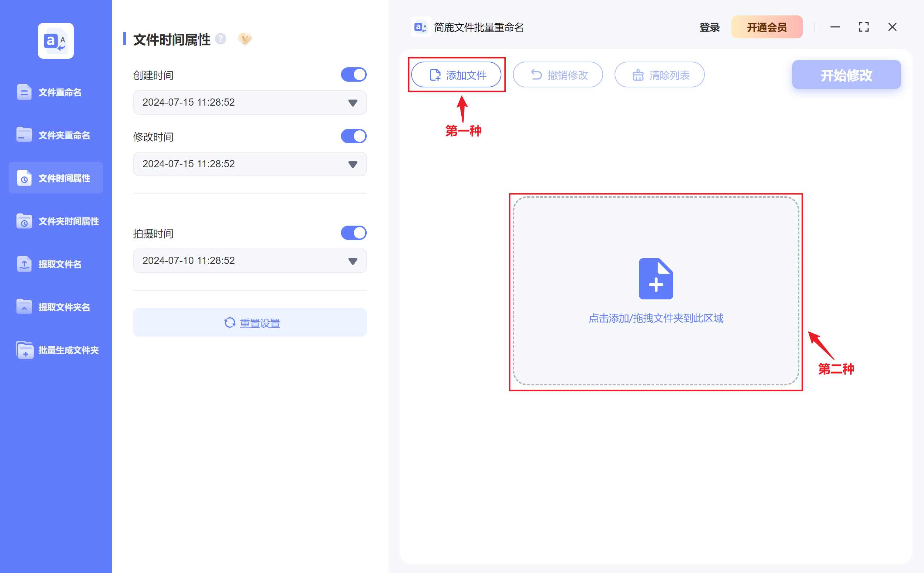Click the crown membership icon in left panel
The image size is (924, 573).
click(245, 39)
